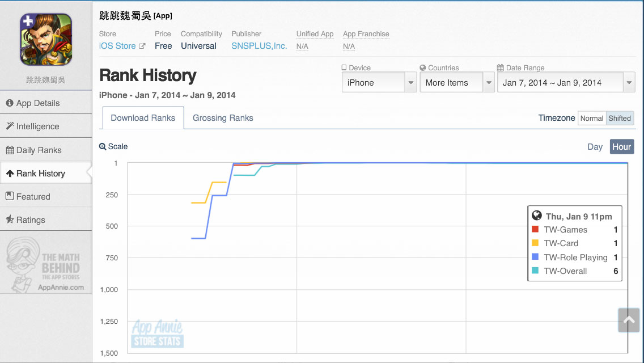Click the Featured bookmark icon
This screenshot has height=363, width=644.
tap(10, 196)
